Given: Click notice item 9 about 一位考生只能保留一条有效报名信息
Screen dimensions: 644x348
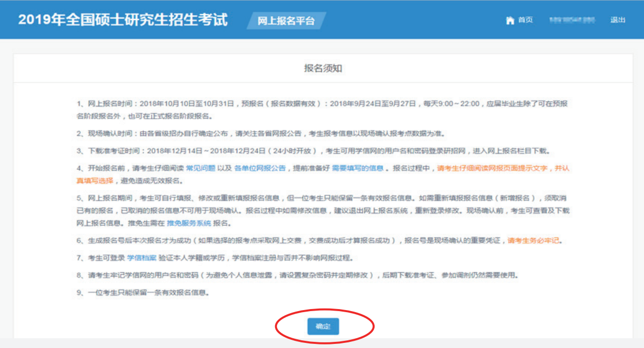Looking at the screenshot, I should [x=142, y=293].
